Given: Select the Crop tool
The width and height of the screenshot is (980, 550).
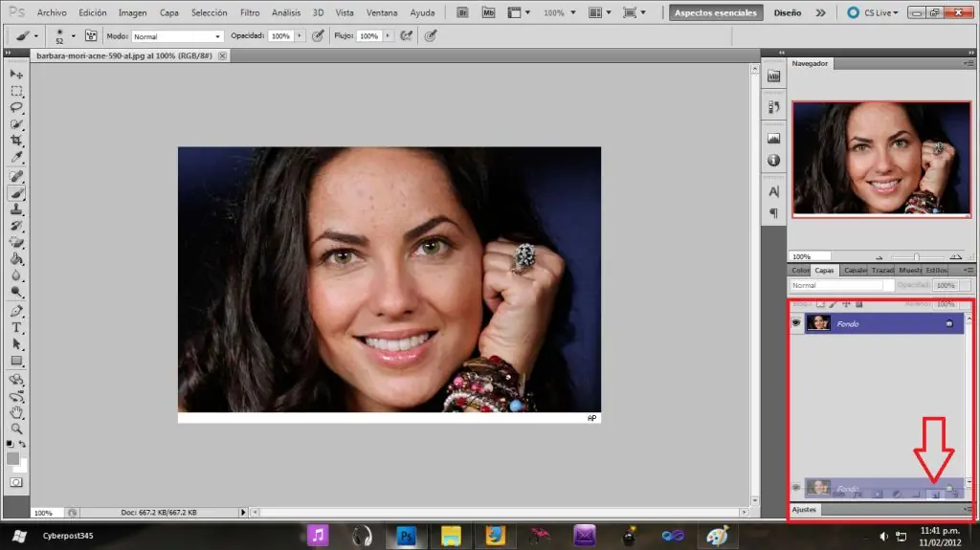Looking at the screenshot, I should click(x=17, y=140).
